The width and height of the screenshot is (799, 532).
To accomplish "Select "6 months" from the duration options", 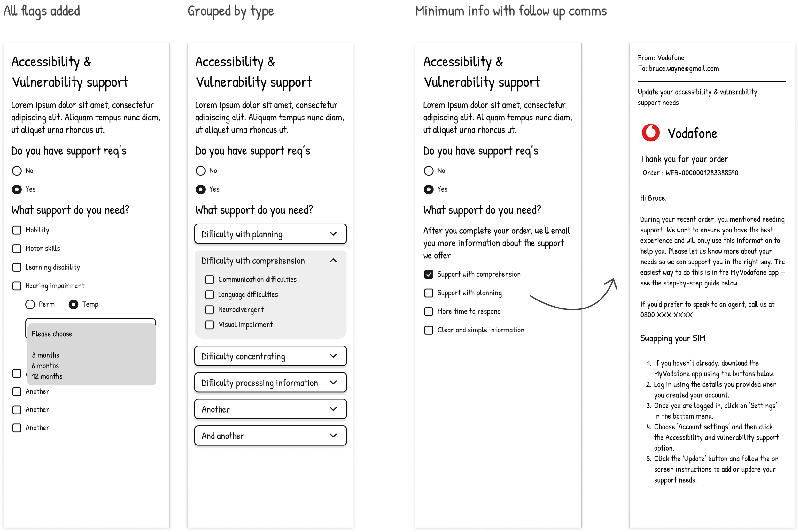I will 45,365.
